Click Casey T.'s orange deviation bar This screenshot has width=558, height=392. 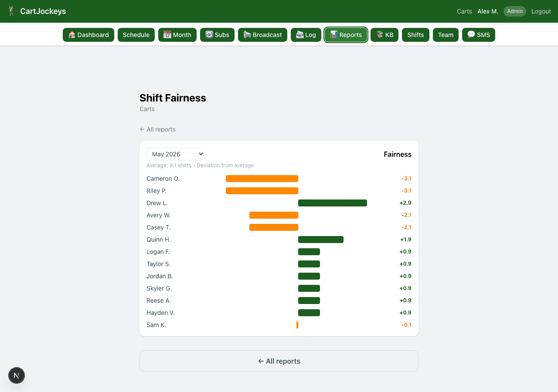tap(274, 227)
